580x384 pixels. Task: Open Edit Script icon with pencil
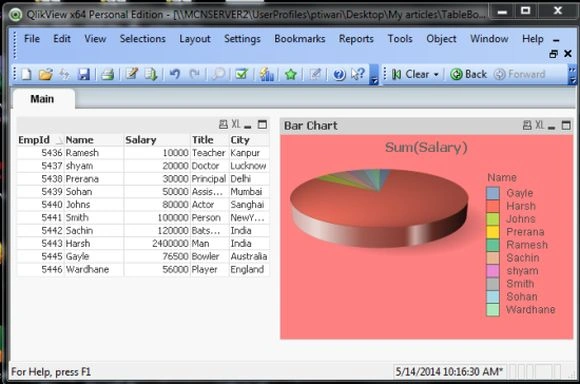pos(131,74)
